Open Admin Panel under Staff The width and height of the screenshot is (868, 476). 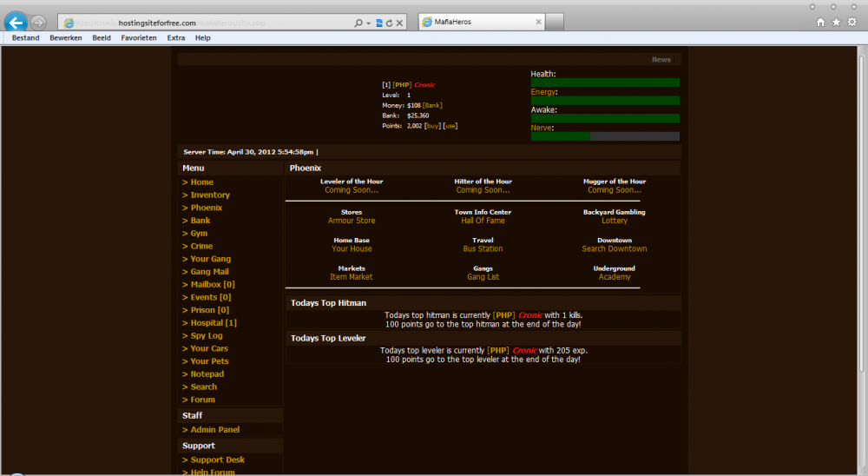[x=214, y=430]
